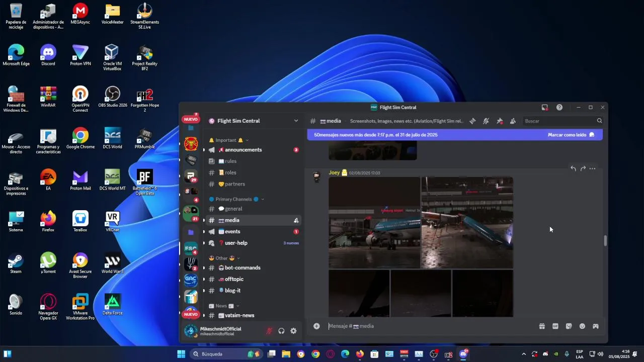Open the vatsim-news channel
The width and height of the screenshot is (644, 362).
(x=254, y=316)
